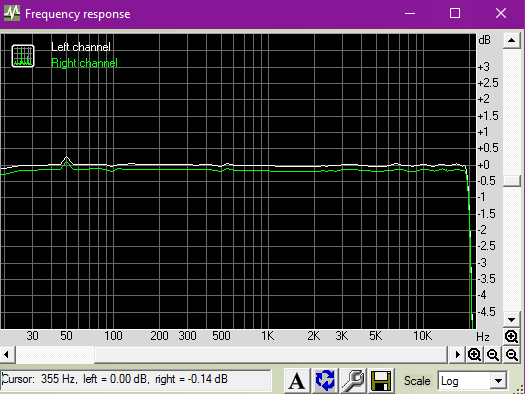Screen dimensions: 525x394
Task: Click the text annotation 'A' button
Action: tap(297, 381)
